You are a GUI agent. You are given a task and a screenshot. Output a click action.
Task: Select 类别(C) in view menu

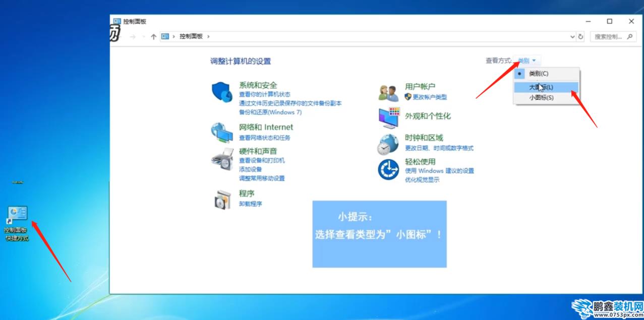pos(547,74)
